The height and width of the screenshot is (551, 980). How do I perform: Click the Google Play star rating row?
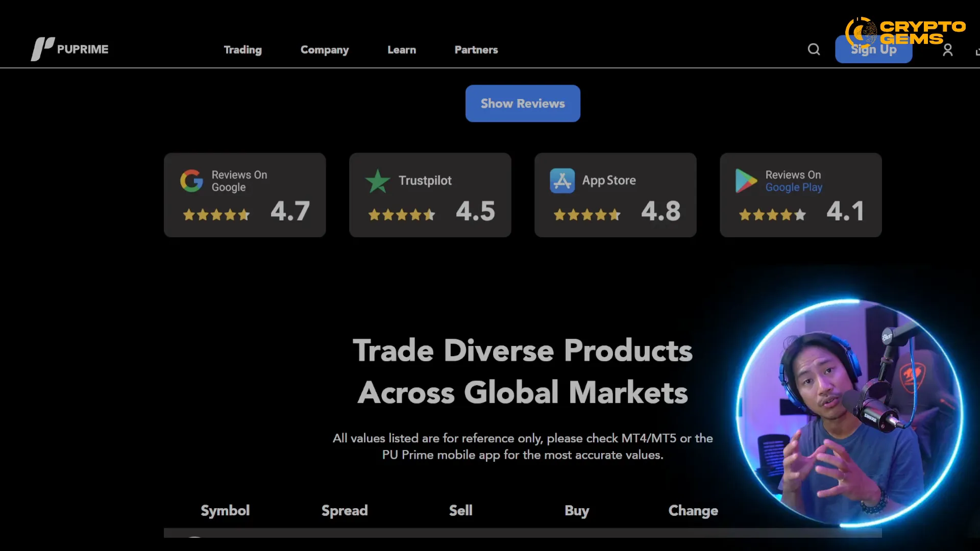pyautogui.click(x=772, y=215)
